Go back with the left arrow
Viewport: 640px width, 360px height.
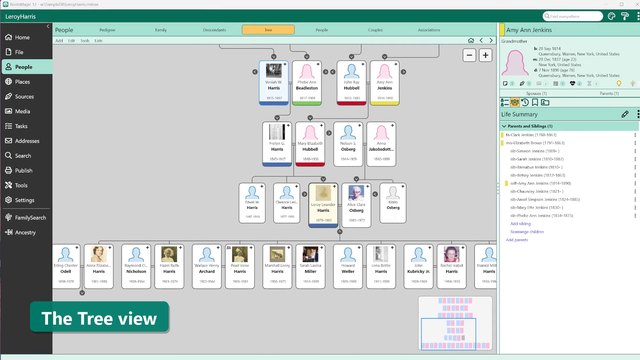481,40
